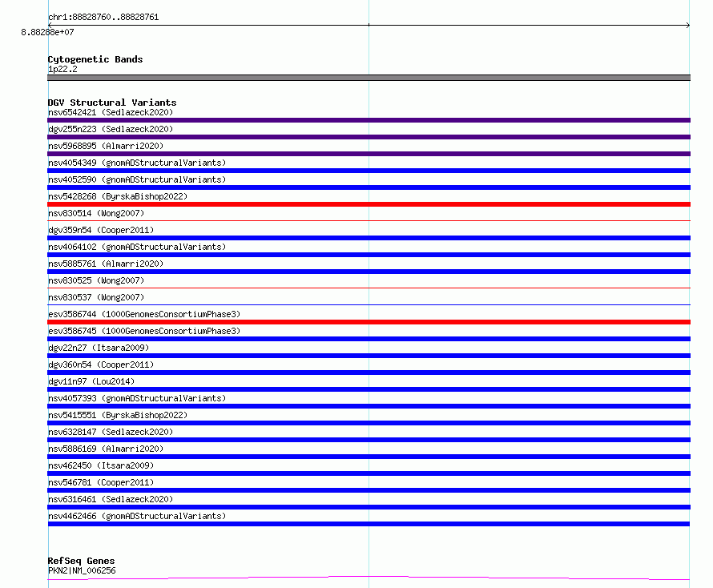Click the nsv6316461 (Sedlazeck2020) label
Viewport: 713px width, 588px height.
click(x=111, y=499)
